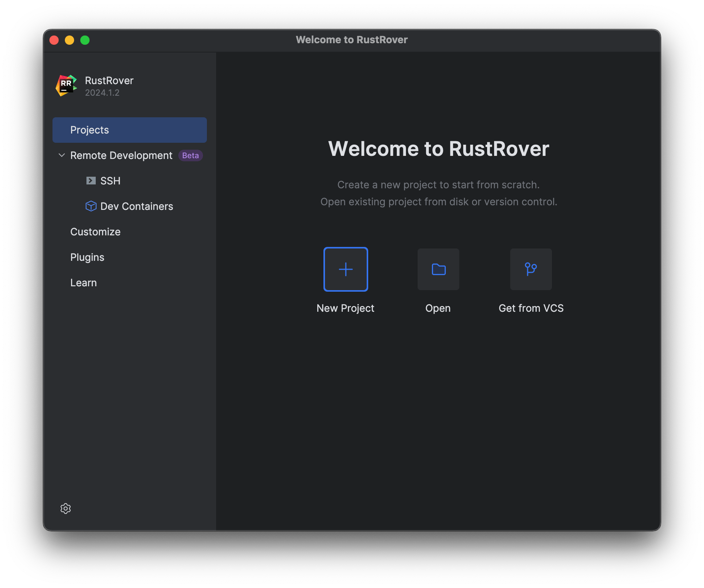The image size is (704, 588).
Task: Click the green maximize traffic light
Action: 85,40
